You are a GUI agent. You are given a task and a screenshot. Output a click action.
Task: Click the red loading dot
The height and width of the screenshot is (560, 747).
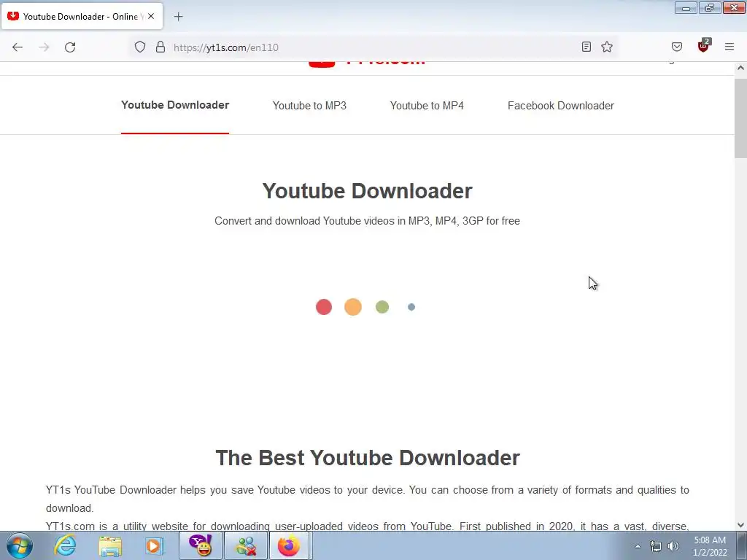tap(323, 307)
